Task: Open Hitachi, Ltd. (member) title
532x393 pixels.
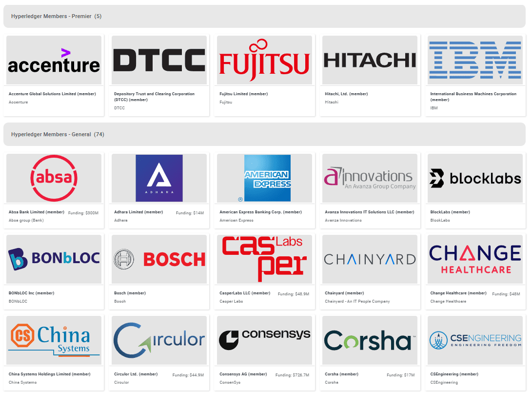Action: pyautogui.click(x=346, y=94)
